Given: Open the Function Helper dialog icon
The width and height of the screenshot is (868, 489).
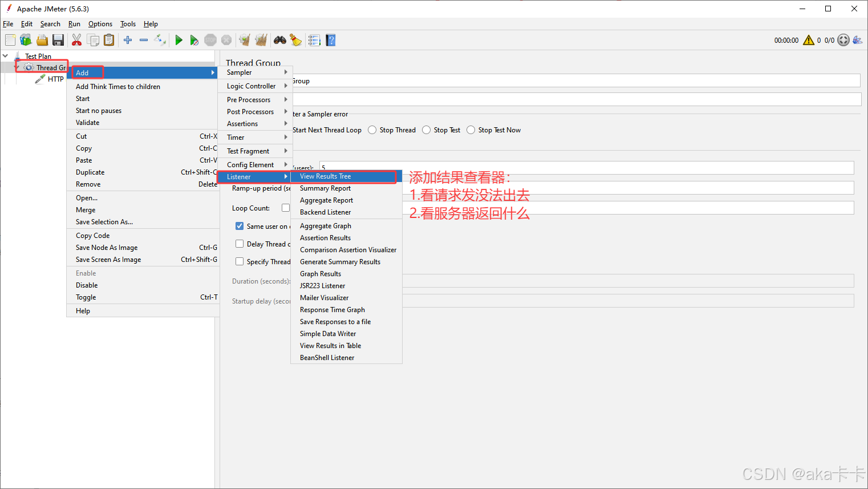Looking at the screenshot, I should [x=314, y=40].
